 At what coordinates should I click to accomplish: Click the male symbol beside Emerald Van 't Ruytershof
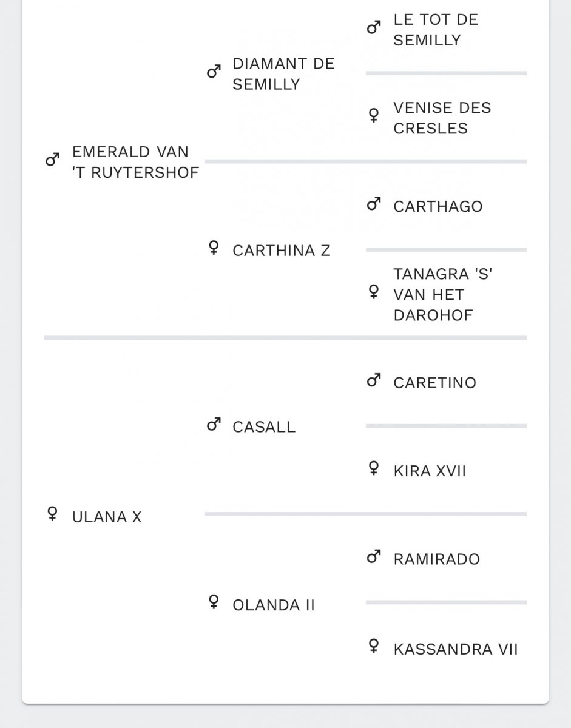click(x=52, y=161)
